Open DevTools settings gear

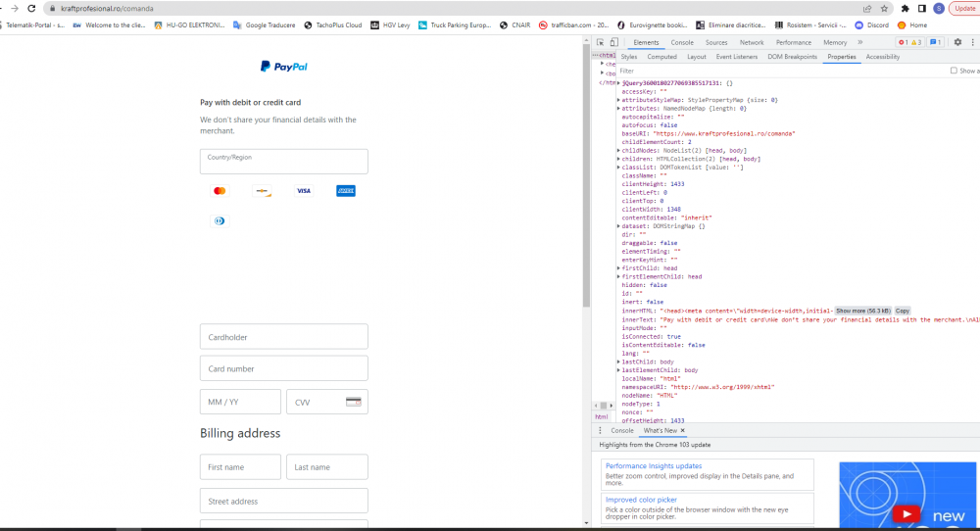957,42
